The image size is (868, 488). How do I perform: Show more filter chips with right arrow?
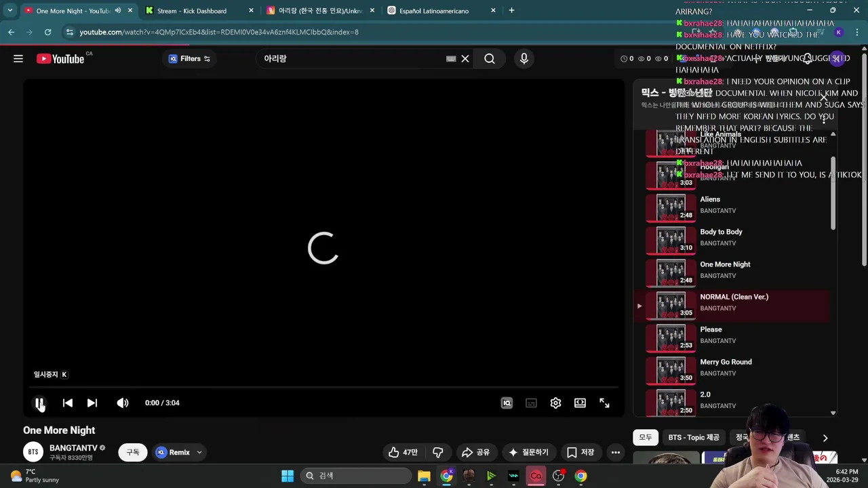click(x=825, y=438)
